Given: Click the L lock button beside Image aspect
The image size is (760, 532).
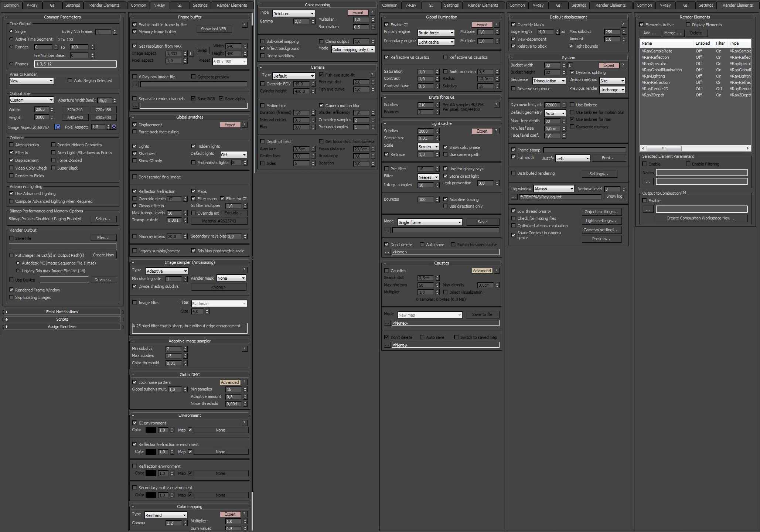Looking at the screenshot, I should point(191,54).
